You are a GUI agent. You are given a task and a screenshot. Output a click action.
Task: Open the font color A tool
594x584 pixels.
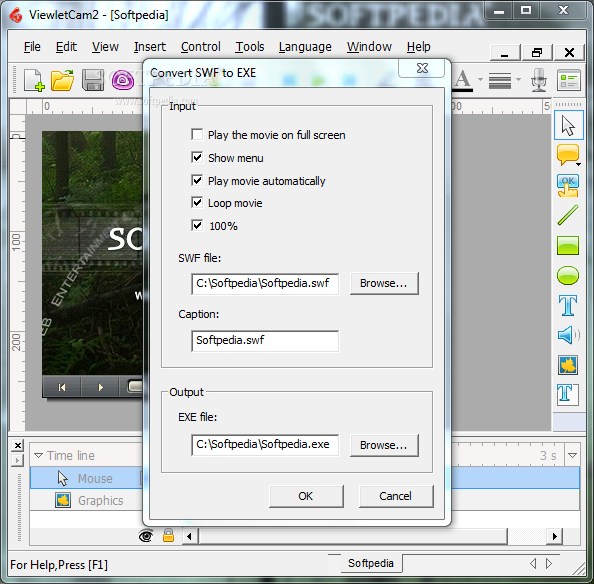463,80
